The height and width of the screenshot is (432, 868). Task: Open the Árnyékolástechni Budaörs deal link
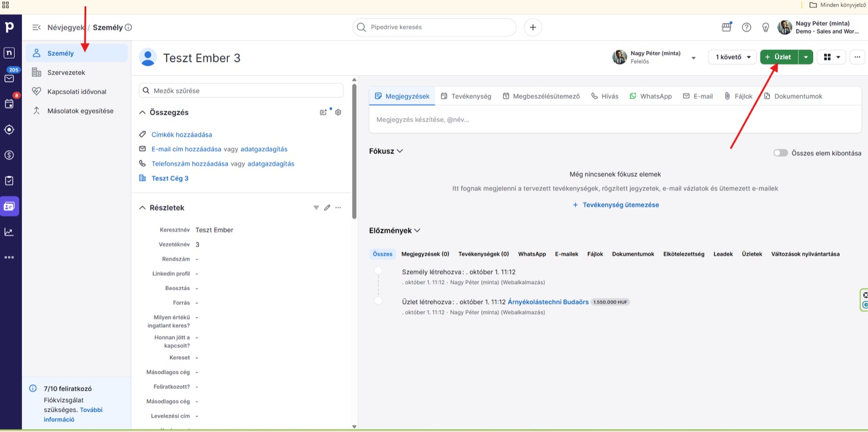548,302
